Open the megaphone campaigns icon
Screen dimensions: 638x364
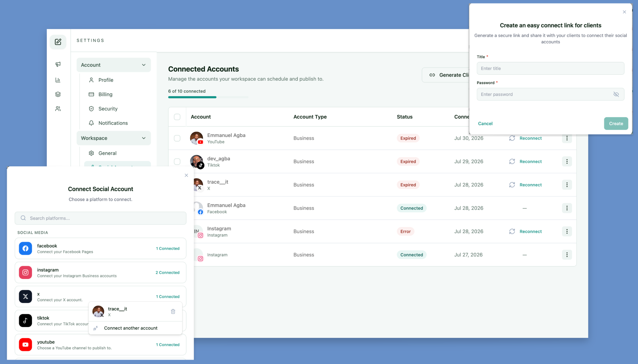tap(58, 64)
